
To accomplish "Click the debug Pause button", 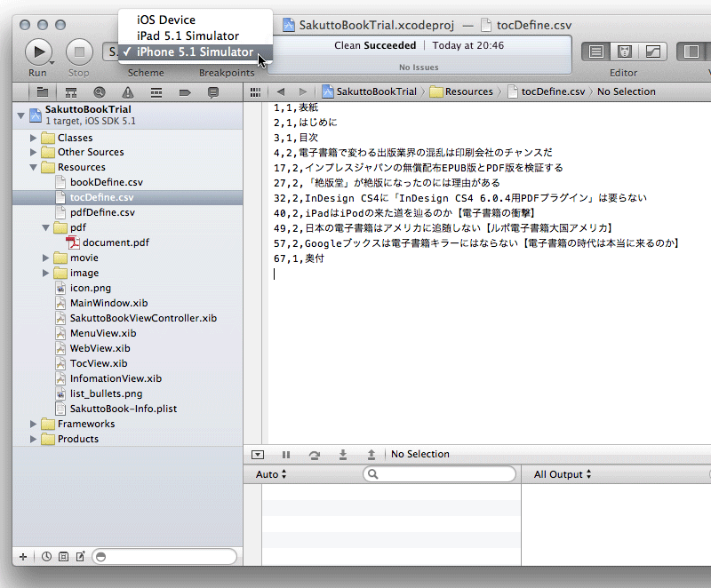I will [x=285, y=455].
